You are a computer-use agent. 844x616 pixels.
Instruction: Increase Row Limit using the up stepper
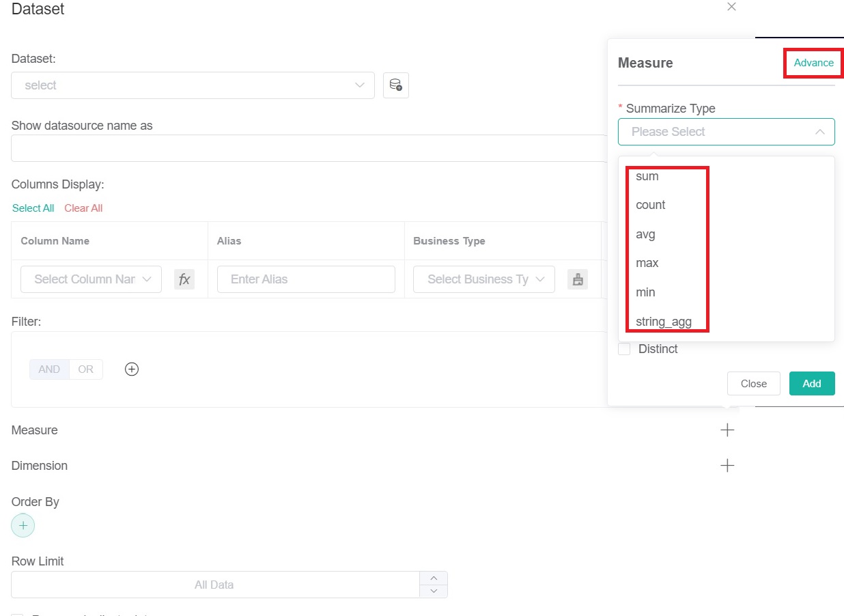pos(433,579)
